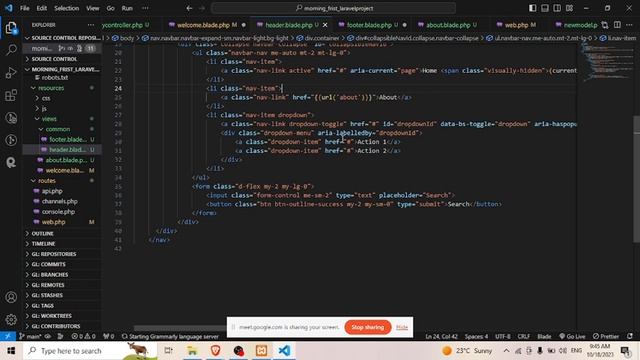The image size is (640, 360).
Task: Click the Stop sharing button
Action: 368,327
